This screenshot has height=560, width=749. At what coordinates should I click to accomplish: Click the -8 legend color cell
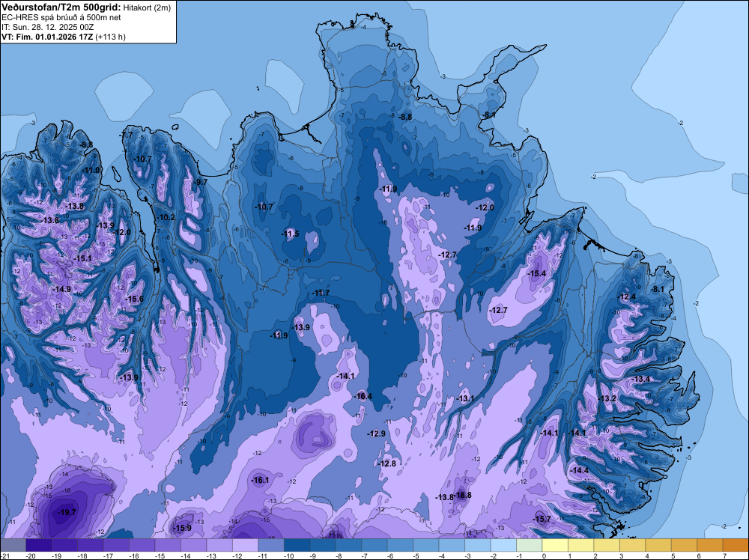pyautogui.click(x=348, y=545)
